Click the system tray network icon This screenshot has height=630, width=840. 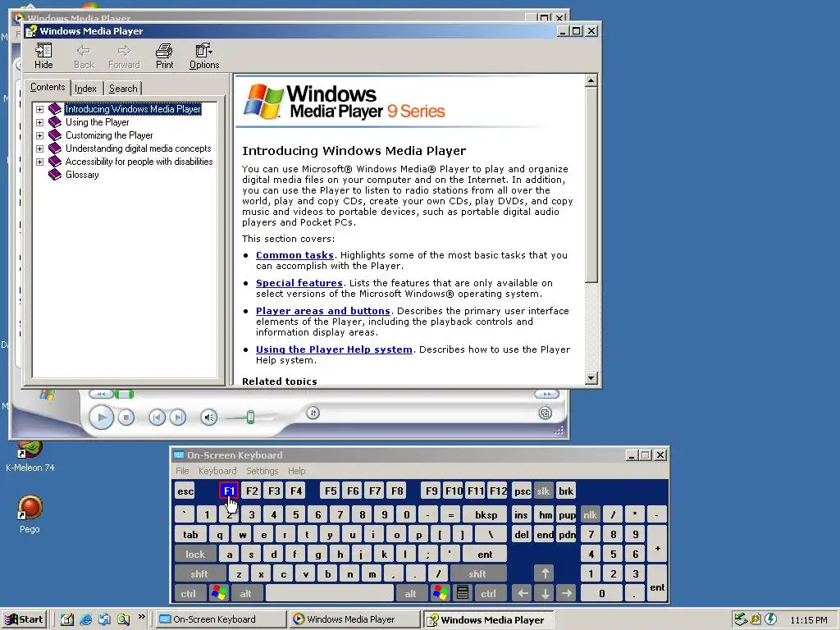pyautogui.click(x=741, y=620)
